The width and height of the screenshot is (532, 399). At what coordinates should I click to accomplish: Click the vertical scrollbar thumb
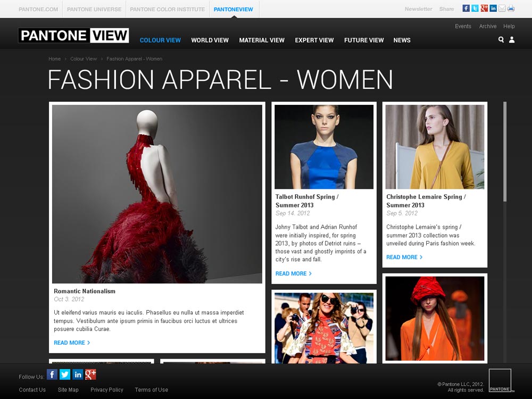tap(505, 152)
